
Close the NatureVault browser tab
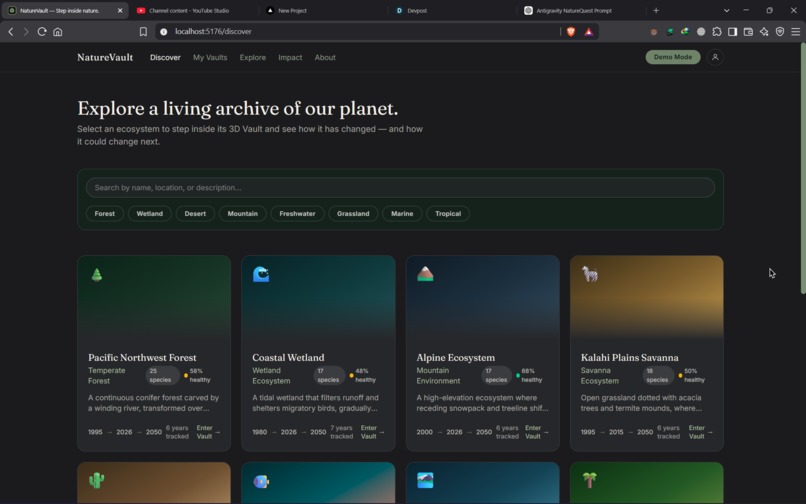coord(120,10)
